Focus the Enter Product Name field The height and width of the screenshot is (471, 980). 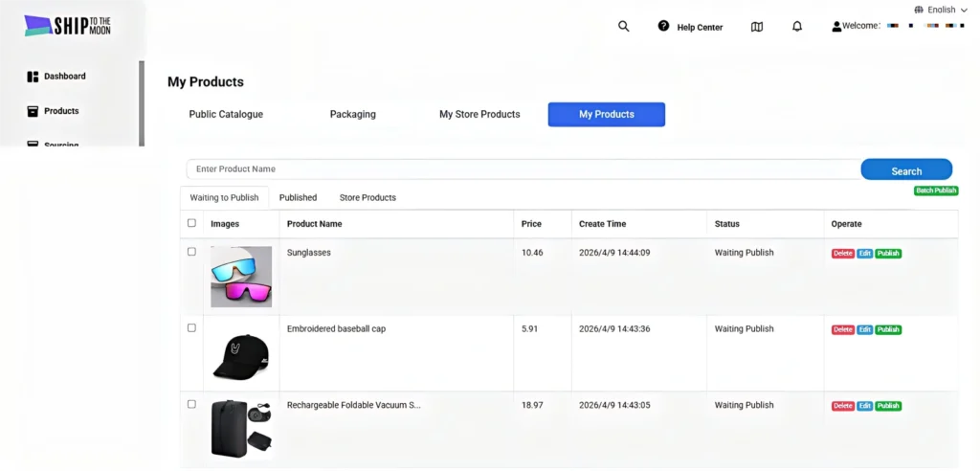coord(523,168)
